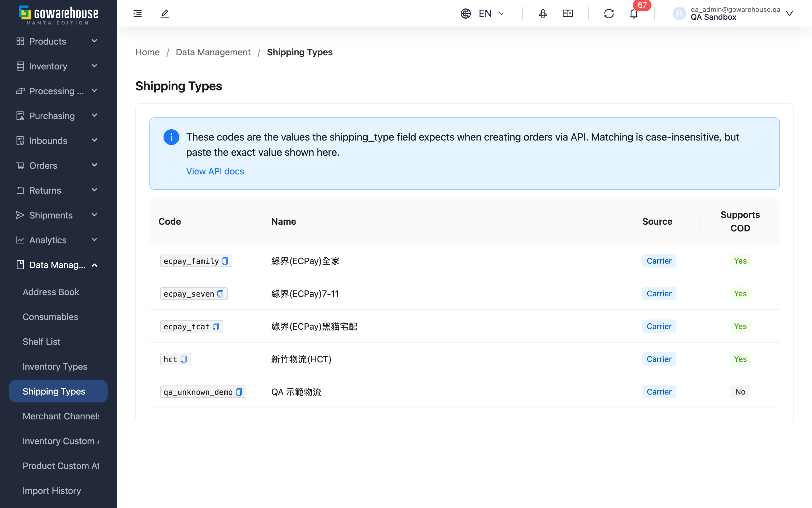
Task: Click the pencil edit icon in header
Action: 164,14
